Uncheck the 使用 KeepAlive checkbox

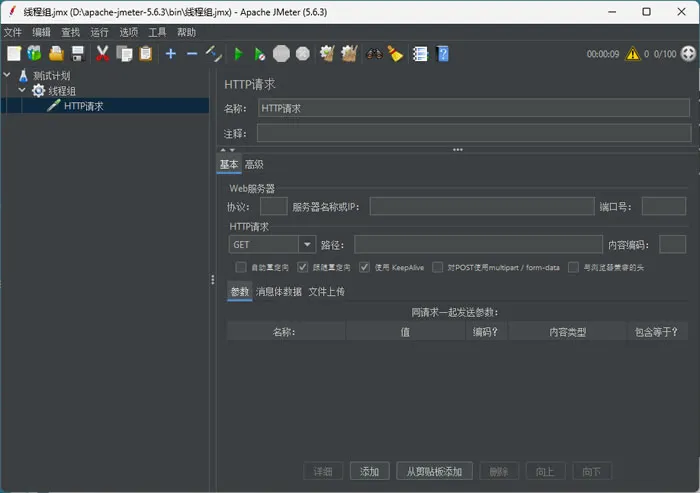364,267
